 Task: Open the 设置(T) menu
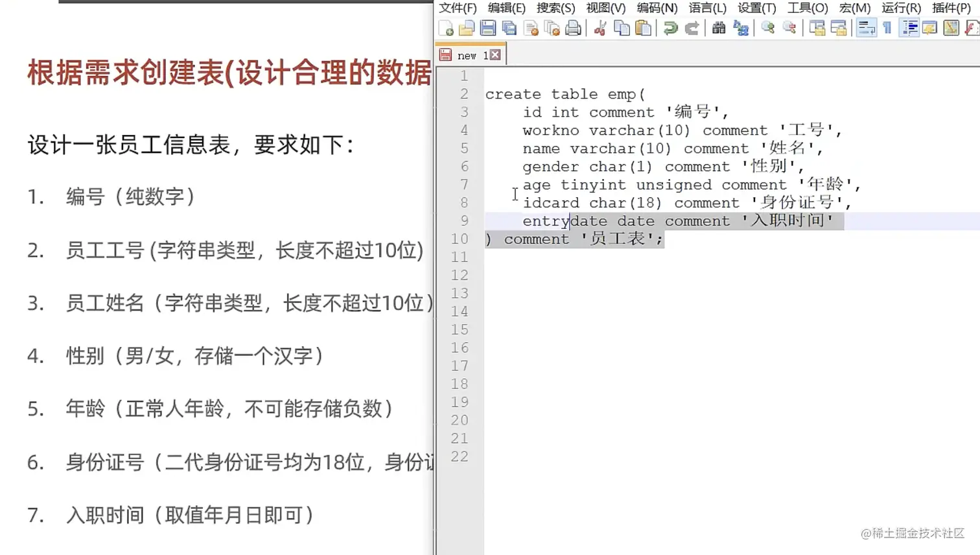coord(756,8)
